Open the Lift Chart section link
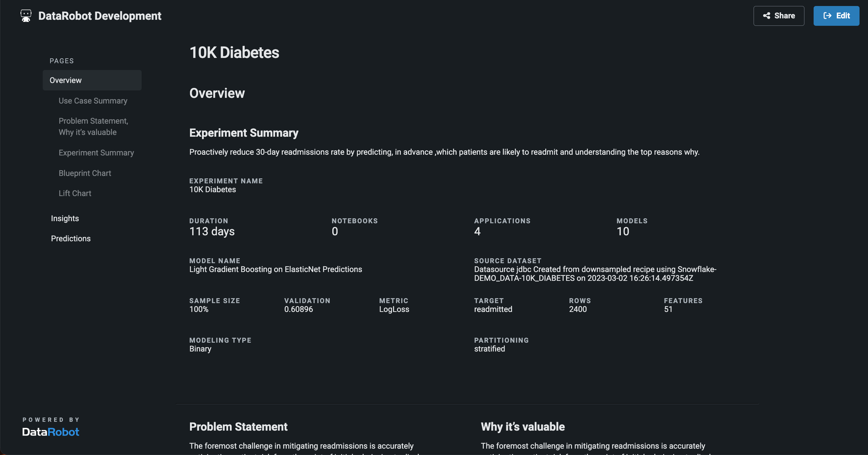Image resolution: width=868 pixels, height=455 pixels. pyautogui.click(x=75, y=193)
